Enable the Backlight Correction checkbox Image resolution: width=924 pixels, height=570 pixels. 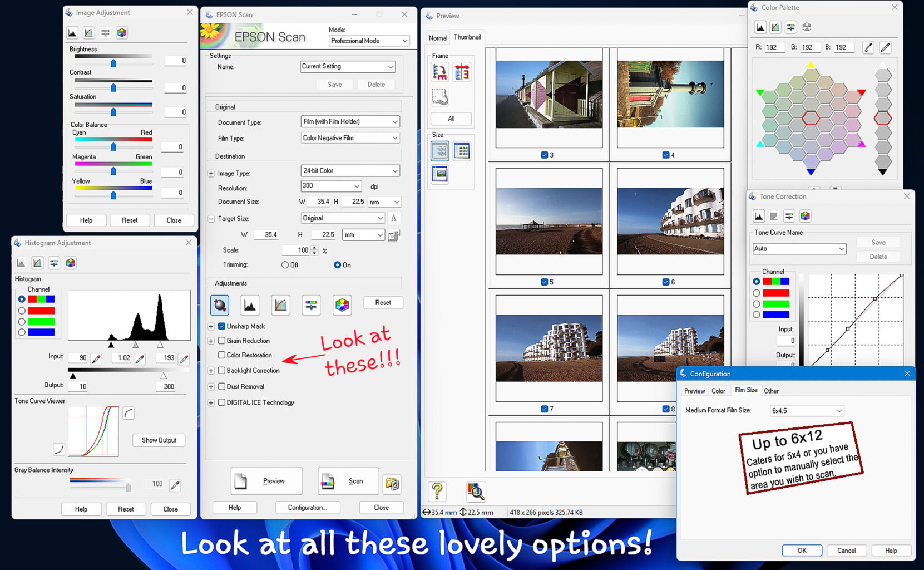(x=221, y=370)
